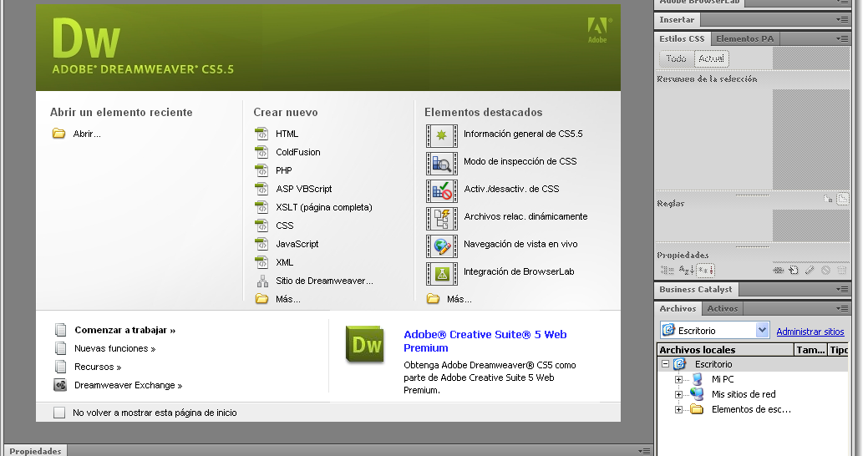Expand the Mi PC tree node
Image resolution: width=868 pixels, height=456 pixels.
(x=678, y=380)
